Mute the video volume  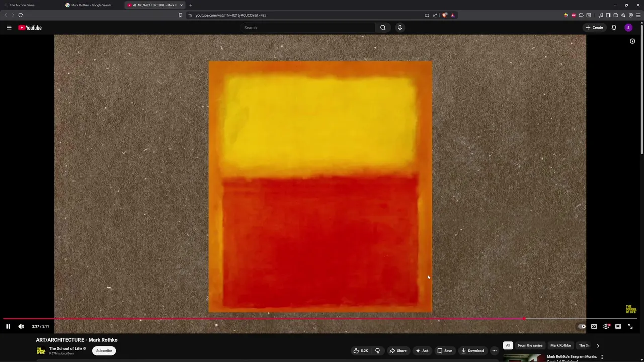click(21, 326)
